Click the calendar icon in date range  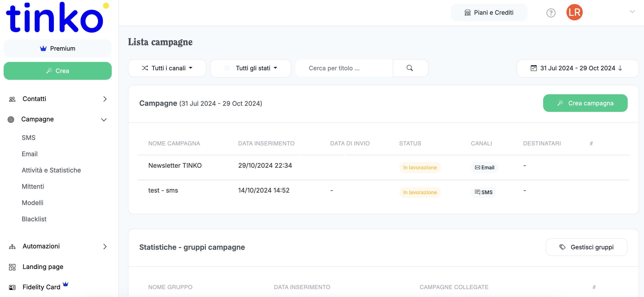[x=533, y=68]
